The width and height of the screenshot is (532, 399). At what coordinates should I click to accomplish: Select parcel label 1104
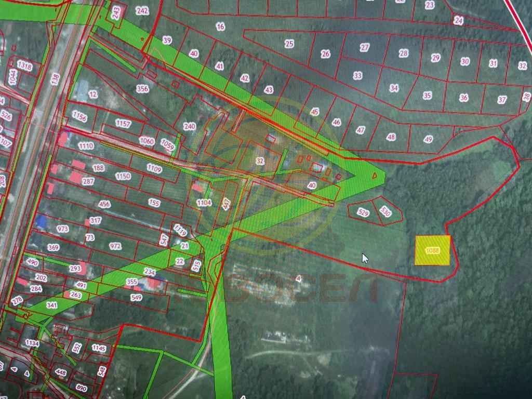(204, 203)
